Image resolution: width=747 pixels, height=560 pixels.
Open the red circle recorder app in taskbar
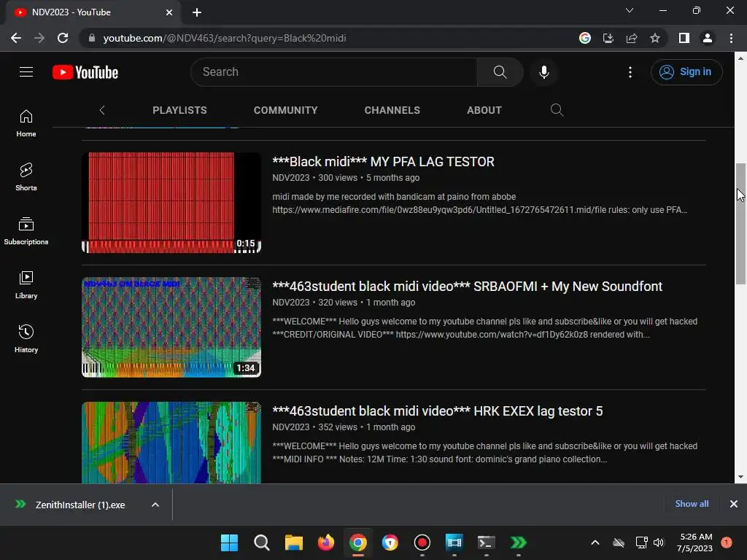point(422,542)
